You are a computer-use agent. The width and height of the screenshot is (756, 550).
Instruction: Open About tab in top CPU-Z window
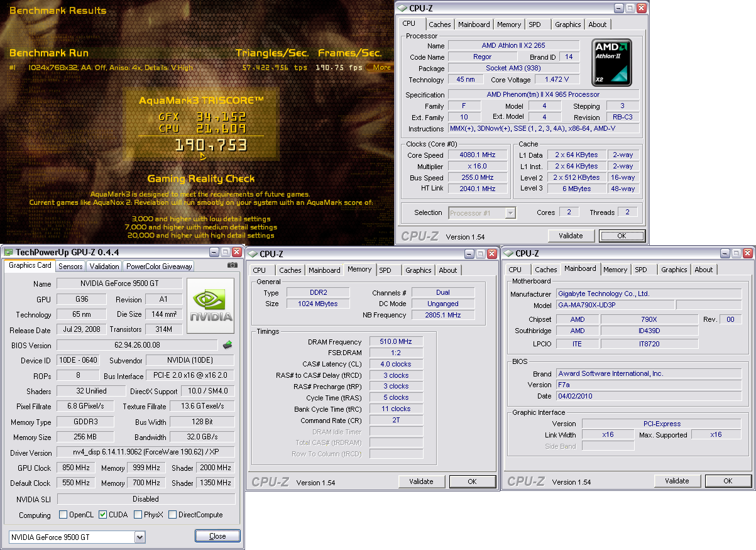(x=598, y=25)
